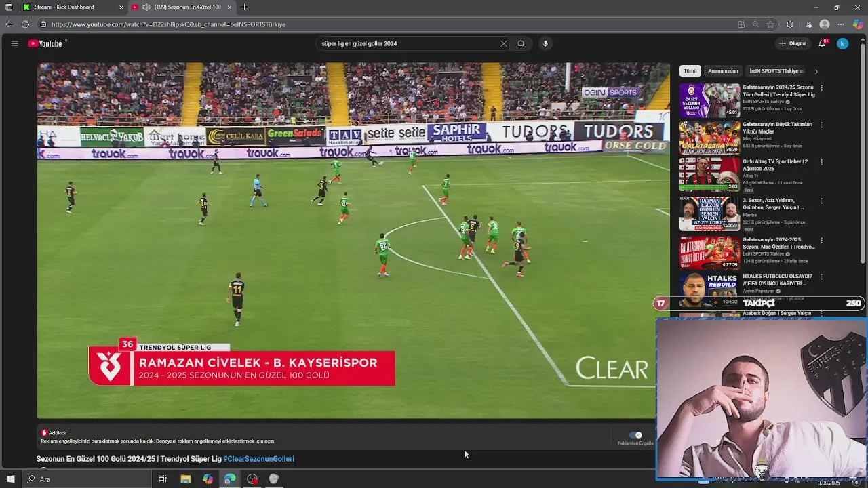Viewport: 868px width, 488px height.
Task: Close the Sezonun En Güzel 100 tab
Action: pos(229,7)
